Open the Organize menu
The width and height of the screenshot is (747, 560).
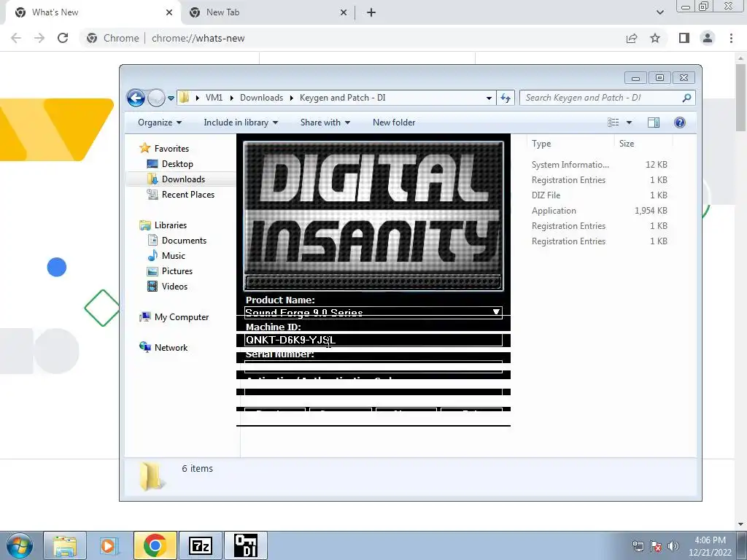[160, 122]
